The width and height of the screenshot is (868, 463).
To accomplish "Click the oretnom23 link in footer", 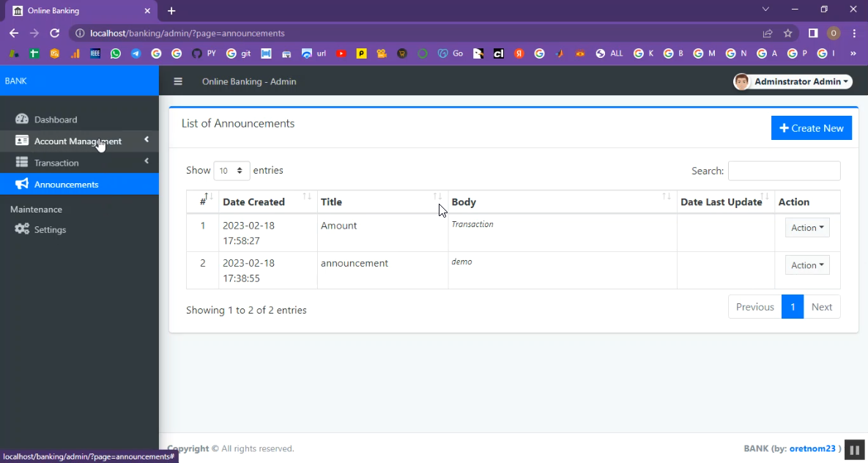I will pos(812,448).
